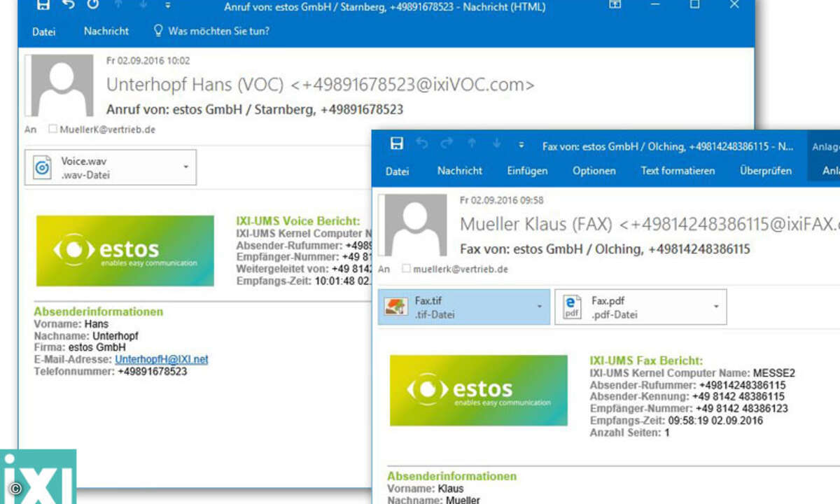Select date 'Fr 02.09.2016 09:58'
Image resolution: width=840 pixels, height=504 pixels.
(x=501, y=200)
